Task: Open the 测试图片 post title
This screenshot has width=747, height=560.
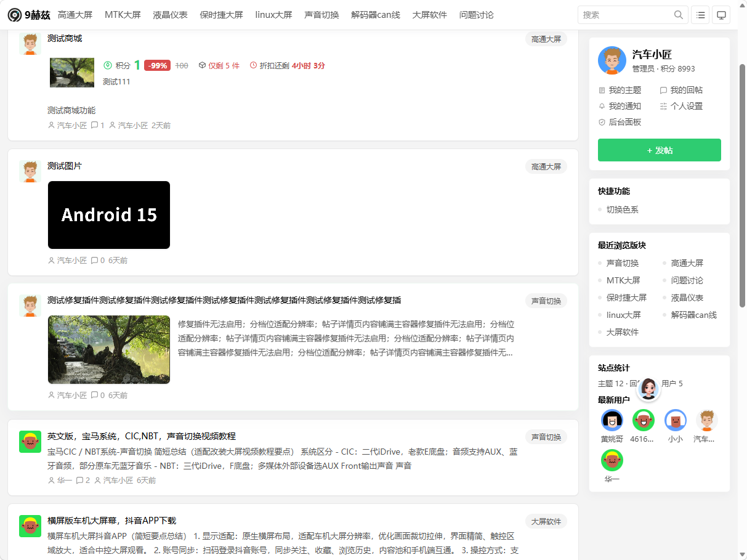Action: click(65, 166)
